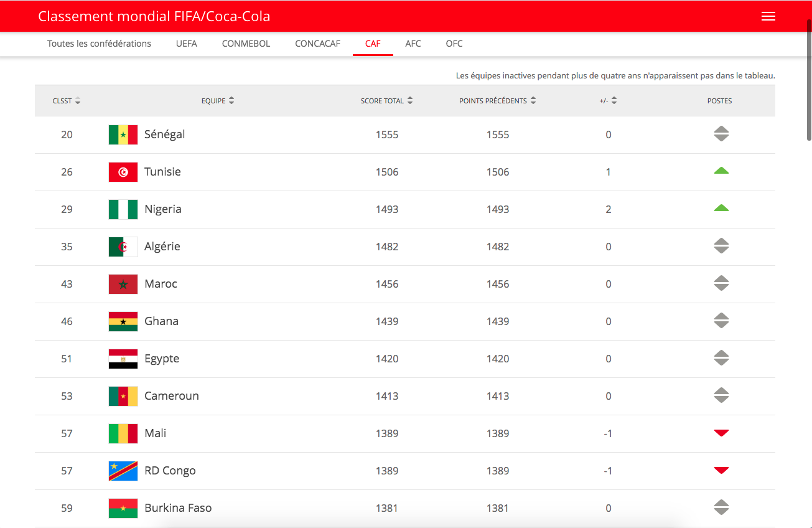Click Egypte's unchanged position indicator
This screenshot has width=812, height=528.
click(721, 358)
